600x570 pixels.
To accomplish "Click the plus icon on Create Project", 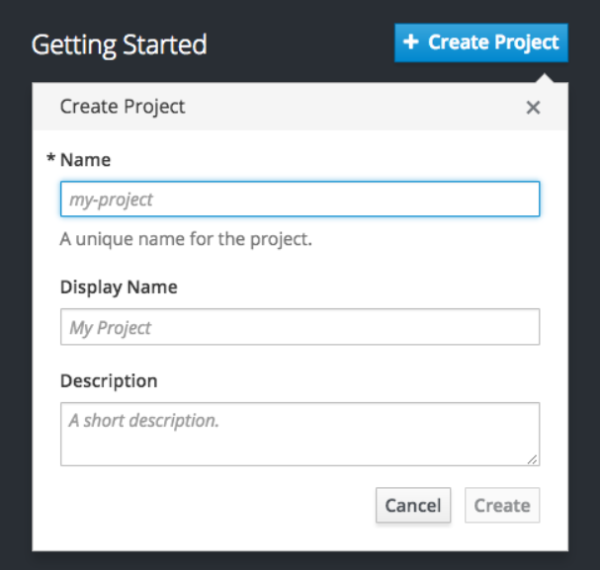I will [411, 43].
